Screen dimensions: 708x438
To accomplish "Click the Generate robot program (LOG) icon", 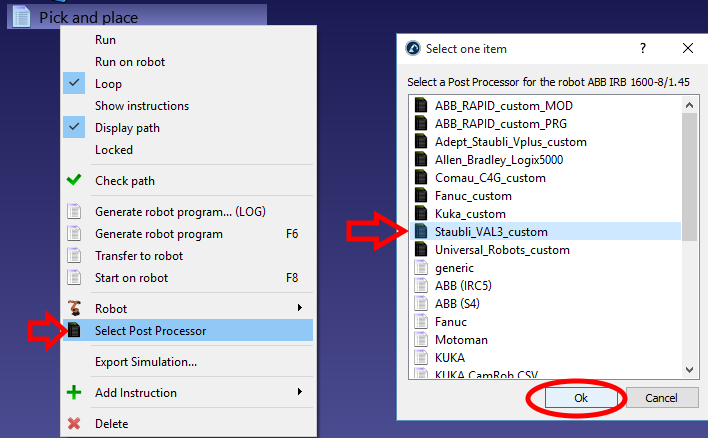I will tap(74, 212).
